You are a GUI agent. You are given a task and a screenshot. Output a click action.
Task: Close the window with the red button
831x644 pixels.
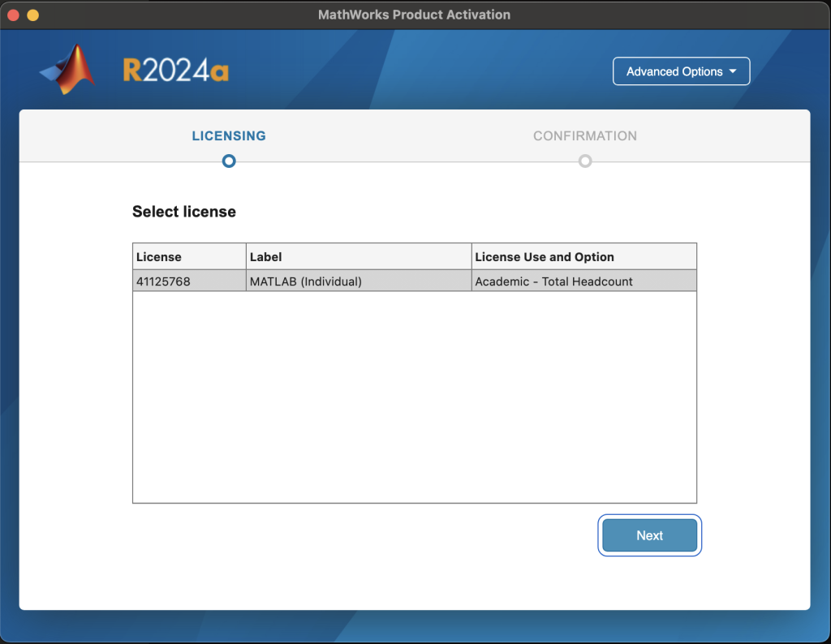point(14,15)
